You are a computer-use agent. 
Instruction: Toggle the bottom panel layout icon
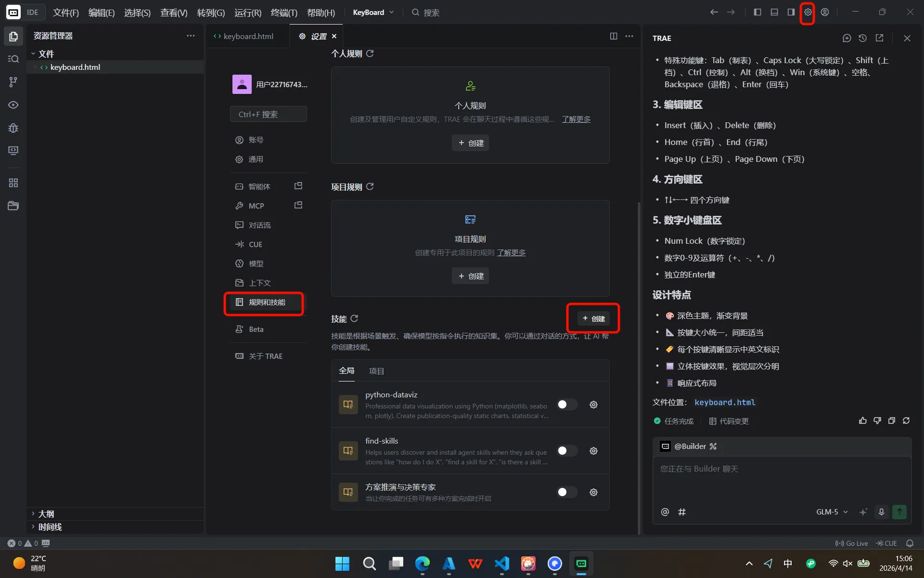coord(774,12)
